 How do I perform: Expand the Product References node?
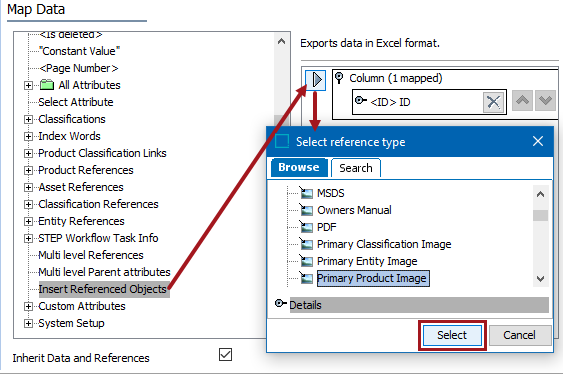(x=28, y=170)
